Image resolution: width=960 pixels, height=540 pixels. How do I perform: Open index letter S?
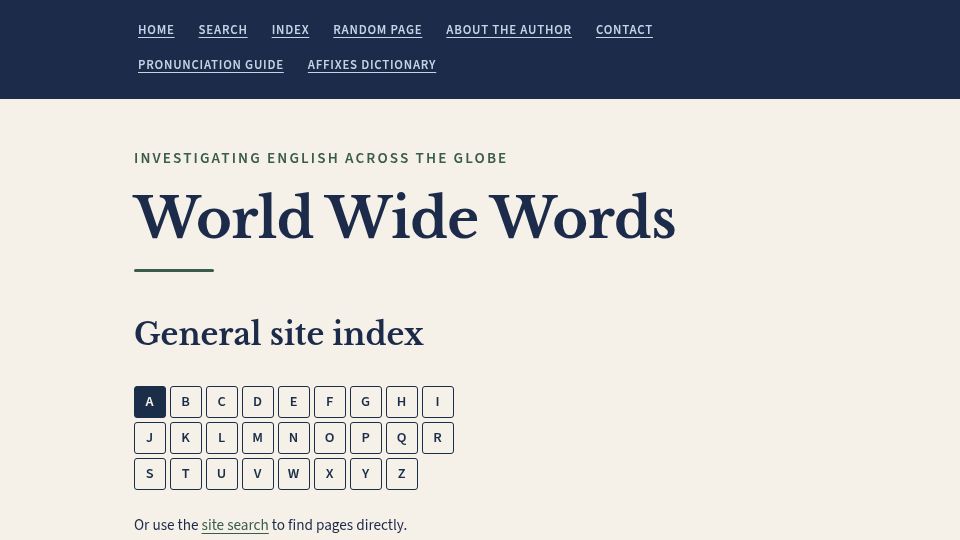(x=150, y=474)
